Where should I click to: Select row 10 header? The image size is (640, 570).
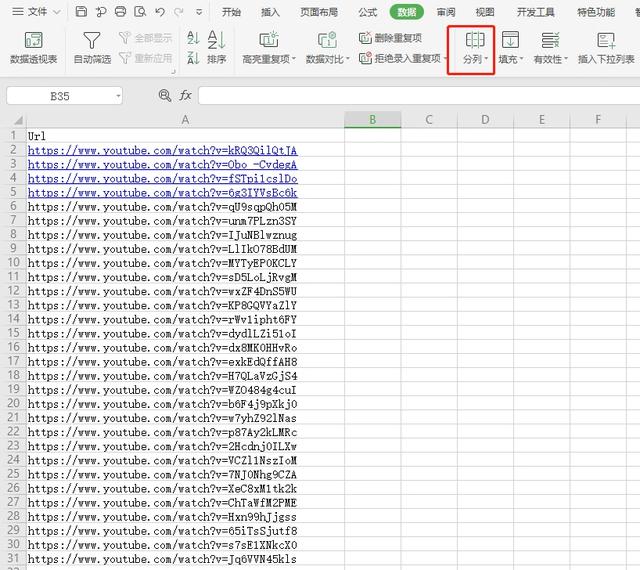tap(13, 263)
